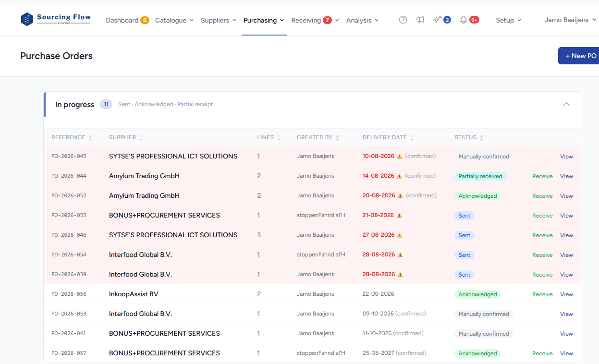This screenshot has height=364, width=599.
Task: Open the Jarno Baaijens user menu
Action: [x=571, y=20]
